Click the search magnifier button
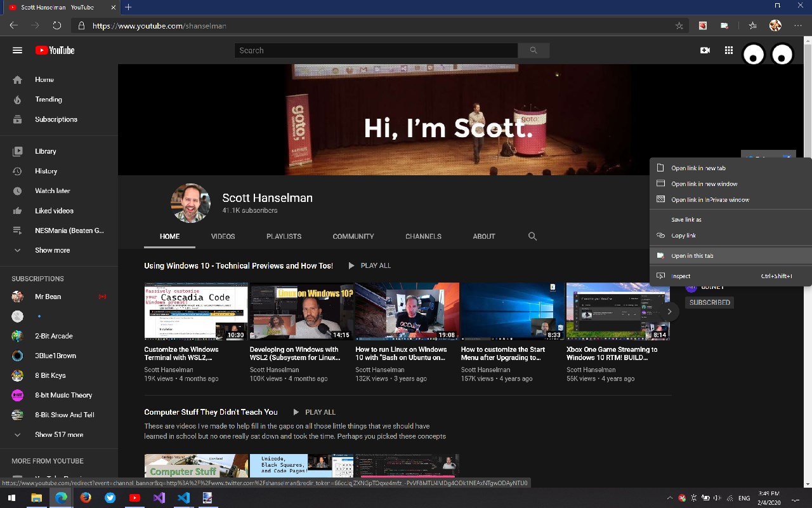Image resolution: width=812 pixels, height=508 pixels. (533, 51)
